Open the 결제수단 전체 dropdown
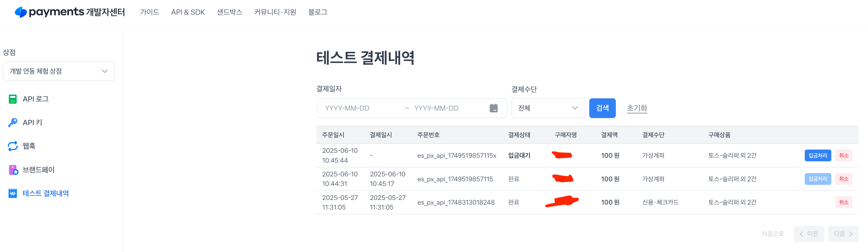 (548, 108)
